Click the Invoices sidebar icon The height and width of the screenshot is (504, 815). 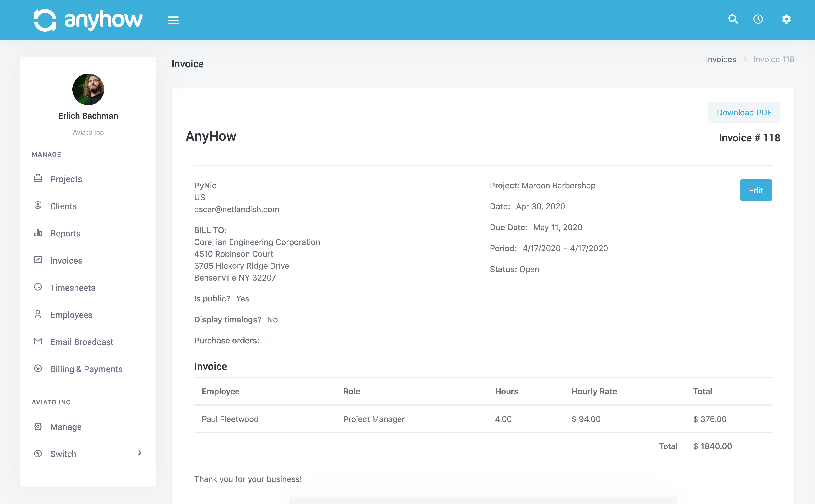click(x=38, y=260)
